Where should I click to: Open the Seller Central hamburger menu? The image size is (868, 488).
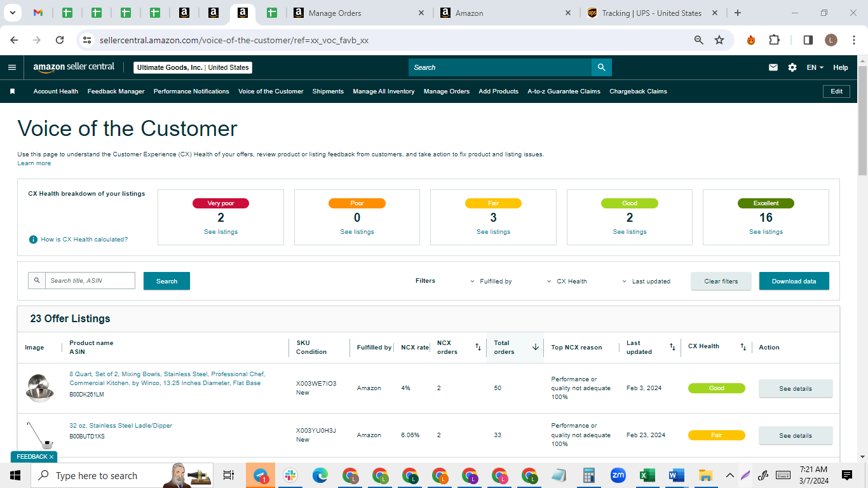pyautogui.click(x=12, y=67)
